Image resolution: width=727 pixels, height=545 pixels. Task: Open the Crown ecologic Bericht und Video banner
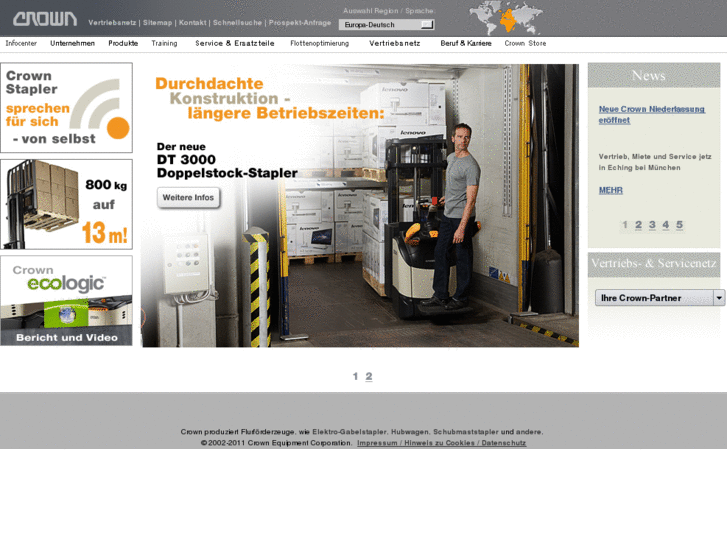(66, 301)
